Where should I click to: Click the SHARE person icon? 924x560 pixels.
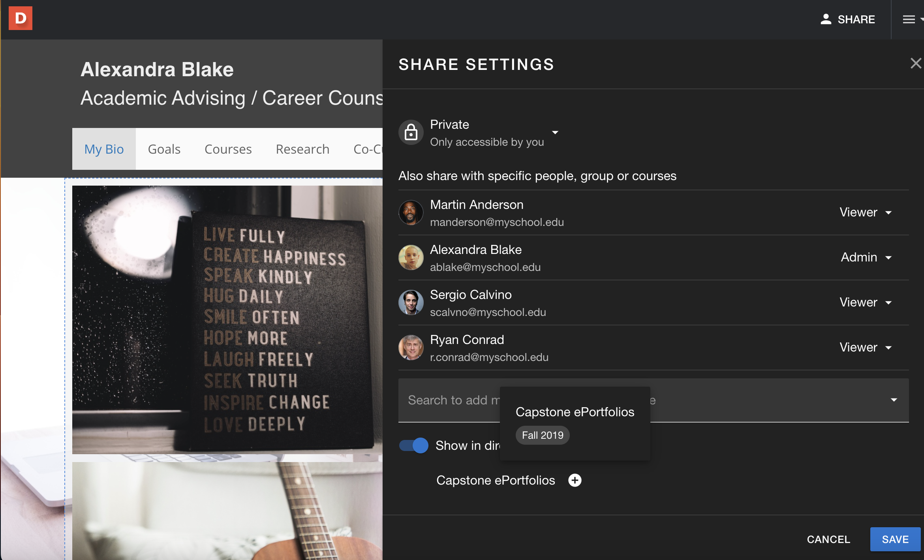[x=826, y=19]
